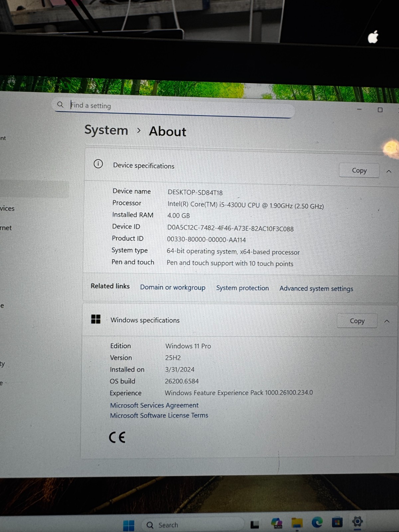Click the taskbar Search box
Screen dimensions: 399x532
[193, 525]
